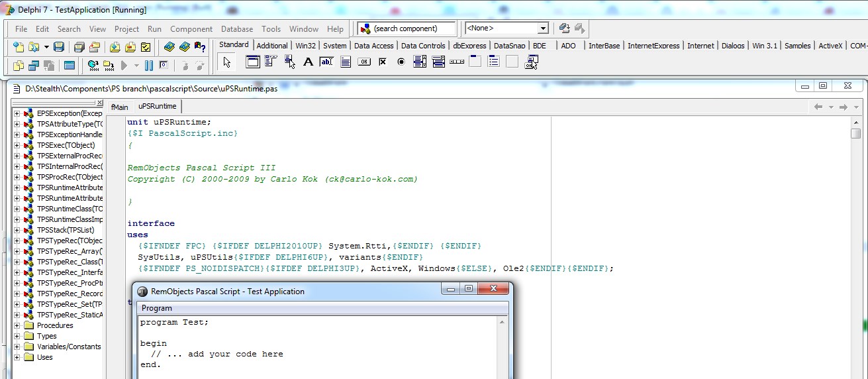Image resolution: width=868 pixels, height=379 pixels.
Task: Click the editor back navigation arrow
Action: click(x=818, y=107)
